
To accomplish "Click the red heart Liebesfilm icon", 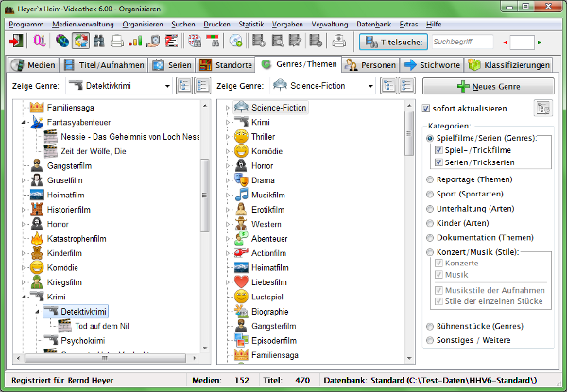I will click(x=241, y=281).
